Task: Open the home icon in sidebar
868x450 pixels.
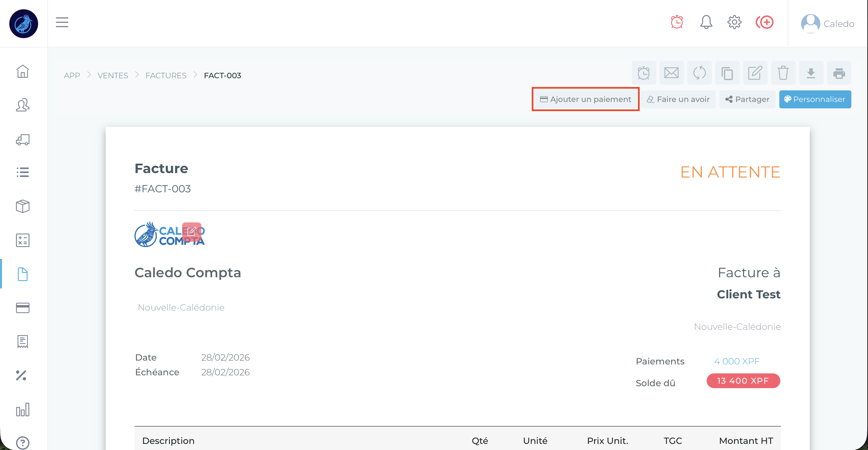Action: click(x=23, y=71)
